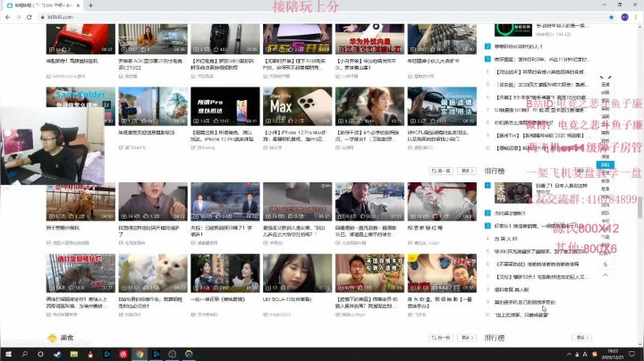
Task: Click the back-to-top arrow in side navigation
Action: click(606, 275)
